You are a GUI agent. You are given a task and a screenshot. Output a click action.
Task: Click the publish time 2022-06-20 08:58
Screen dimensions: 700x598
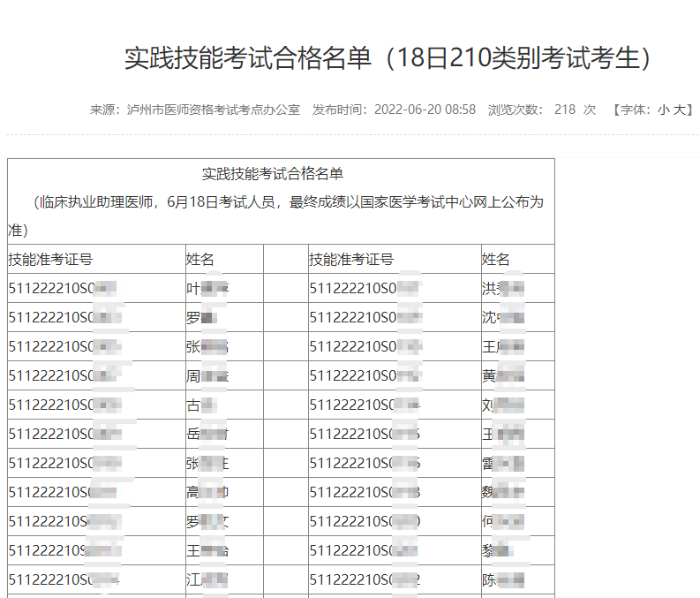click(x=425, y=110)
